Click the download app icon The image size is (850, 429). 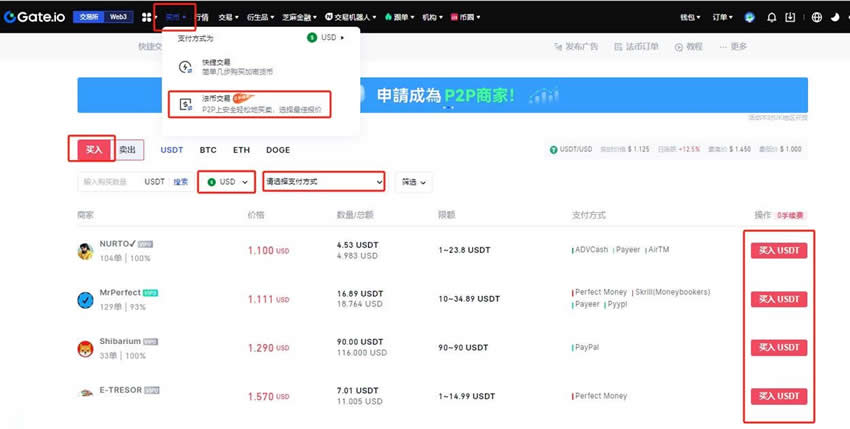(790, 17)
